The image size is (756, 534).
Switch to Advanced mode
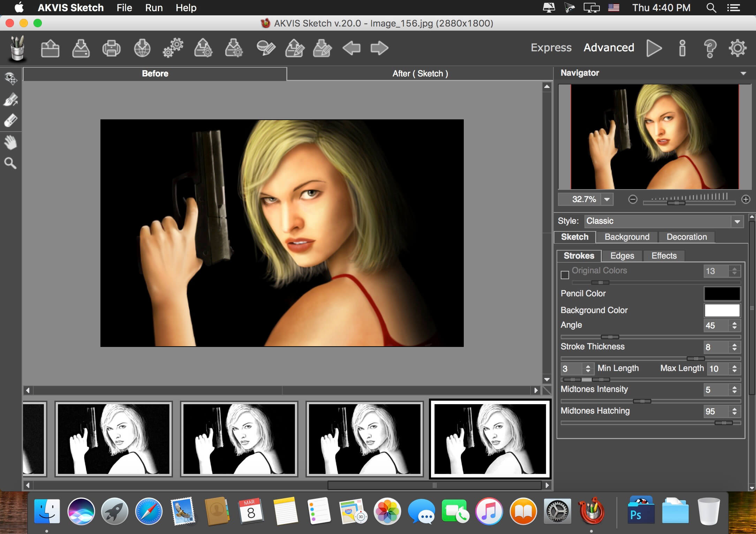tap(609, 47)
